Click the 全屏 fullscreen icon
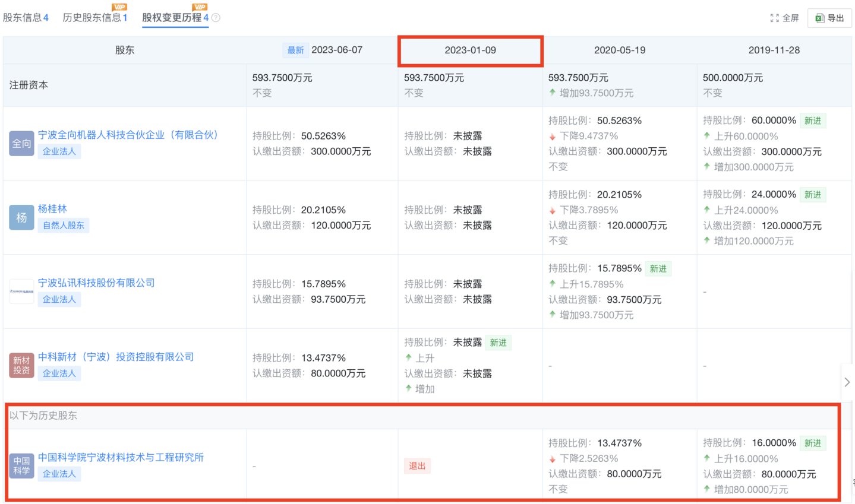 coord(774,18)
